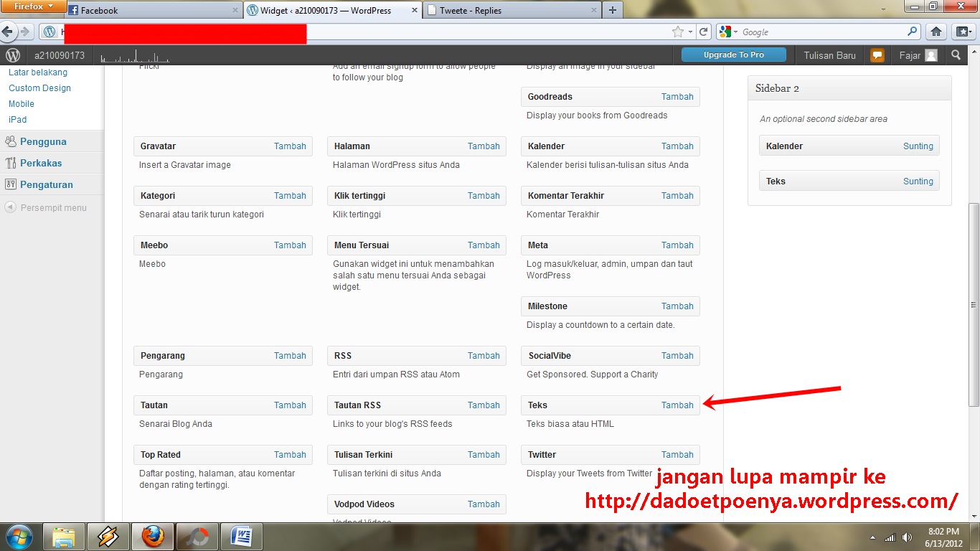Image resolution: width=980 pixels, height=551 pixels.
Task: Close the Facebook tab
Action: coord(235,11)
